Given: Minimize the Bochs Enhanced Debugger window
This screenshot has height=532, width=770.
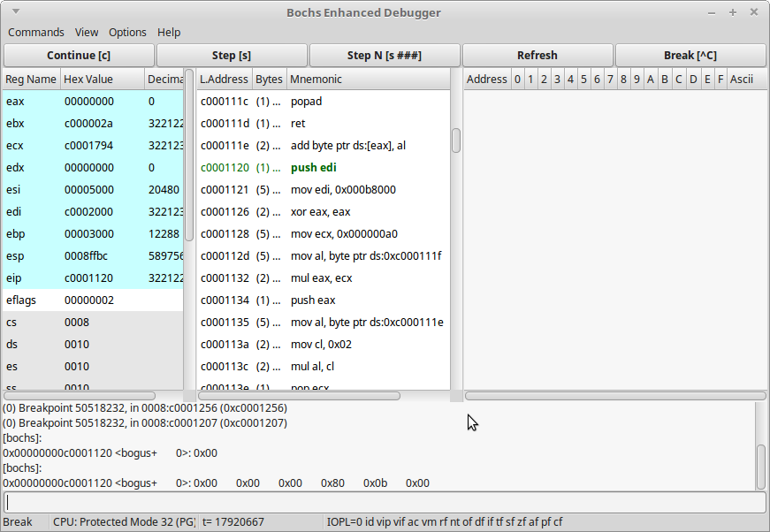Looking at the screenshot, I should 711,12.
